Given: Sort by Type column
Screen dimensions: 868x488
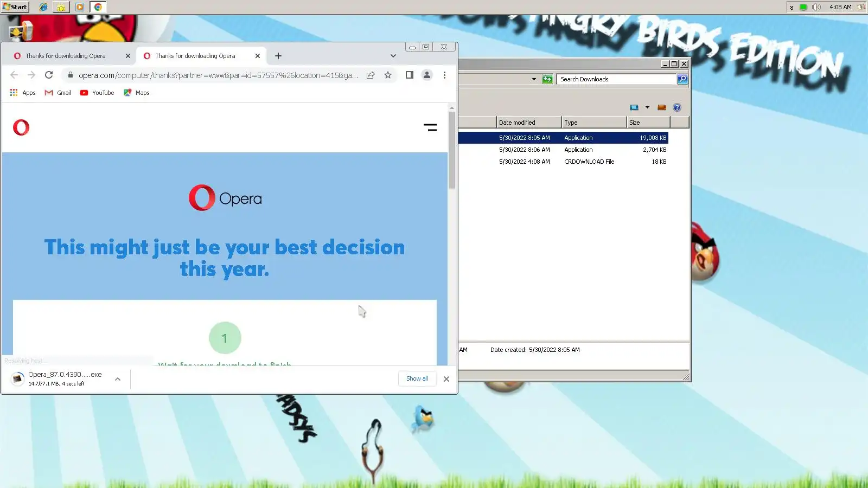Looking at the screenshot, I should pyautogui.click(x=594, y=123).
